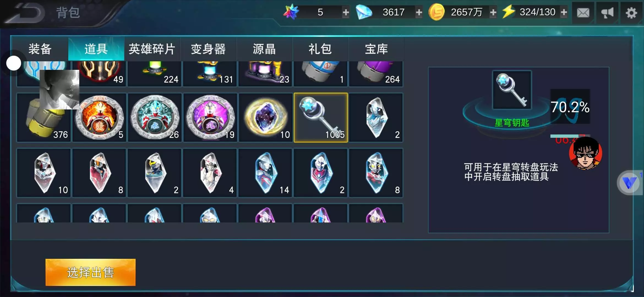Screen dimensions: 644x297
Task: Open the 宝库 tab
Action: click(x=376, y=49)
